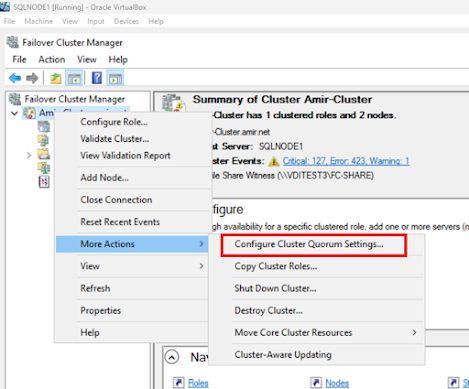Screen dimensions: 469x389
Task: Open the Critical 127 Error 423 events link
Action: (346, 161)
